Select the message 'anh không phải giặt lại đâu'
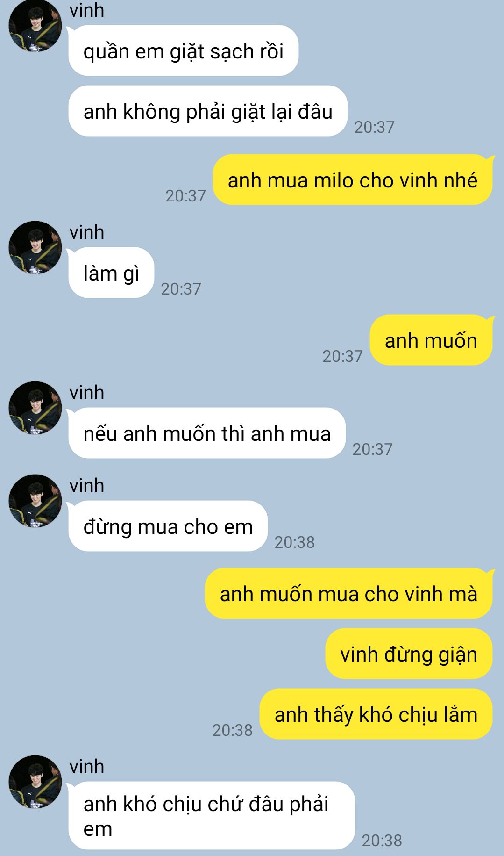The height and width of the screenshot is (856, 504). click(208, 111)
